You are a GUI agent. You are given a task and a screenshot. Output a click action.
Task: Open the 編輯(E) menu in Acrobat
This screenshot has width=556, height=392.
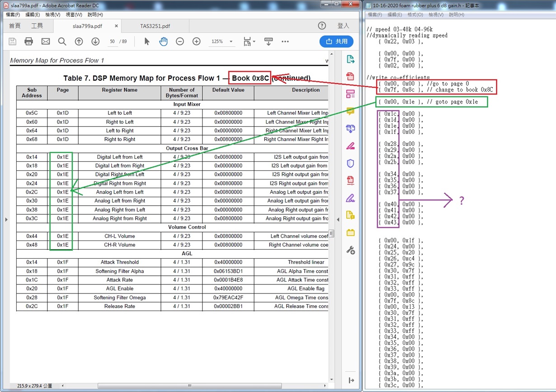click(x=33, y=15)
